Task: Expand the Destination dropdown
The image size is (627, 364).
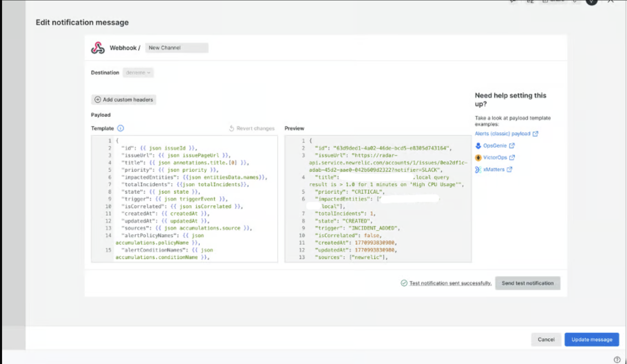Action: click(x=138, y=73)
